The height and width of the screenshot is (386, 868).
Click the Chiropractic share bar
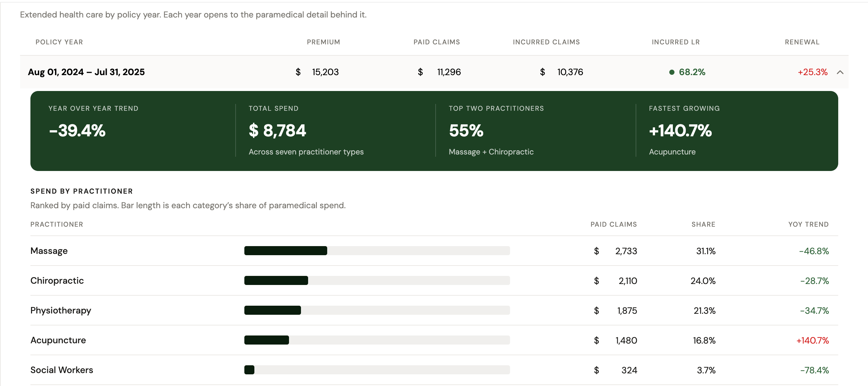377,280
